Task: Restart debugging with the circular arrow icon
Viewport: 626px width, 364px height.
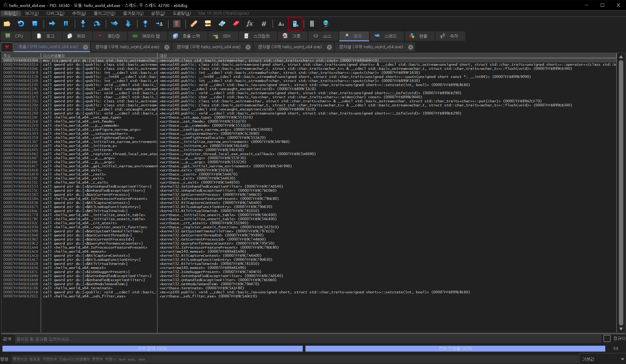Action: pos(21,24)
